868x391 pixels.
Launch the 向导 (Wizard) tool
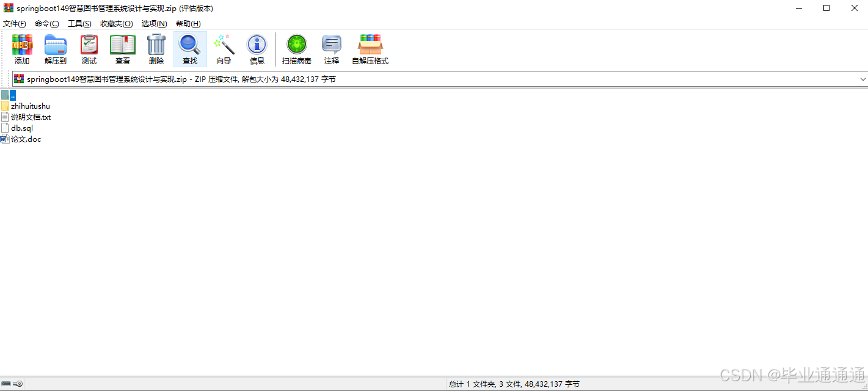[224, 49]
